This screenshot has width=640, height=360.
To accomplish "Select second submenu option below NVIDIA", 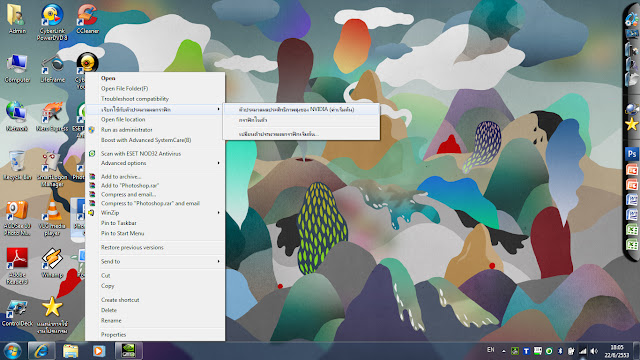I will coord(301,120).
